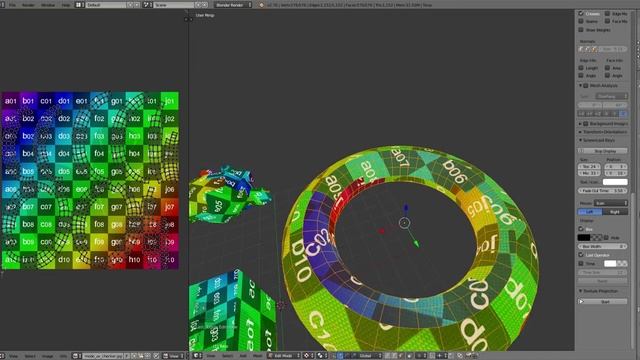
Task: Enable Face Info Area checkbox
Action: click(607, 68)
